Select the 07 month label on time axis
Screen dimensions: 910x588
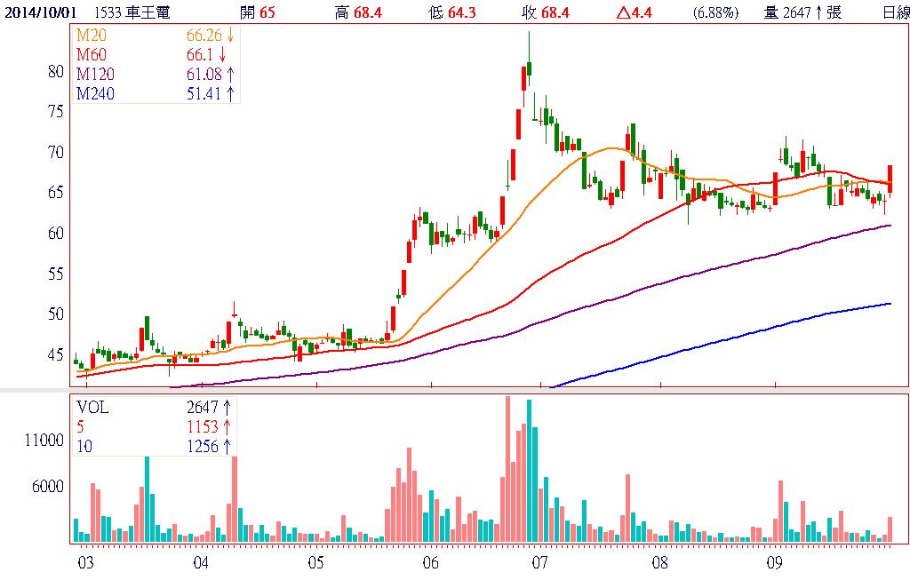pyautogui.click(x=539, y=563)
